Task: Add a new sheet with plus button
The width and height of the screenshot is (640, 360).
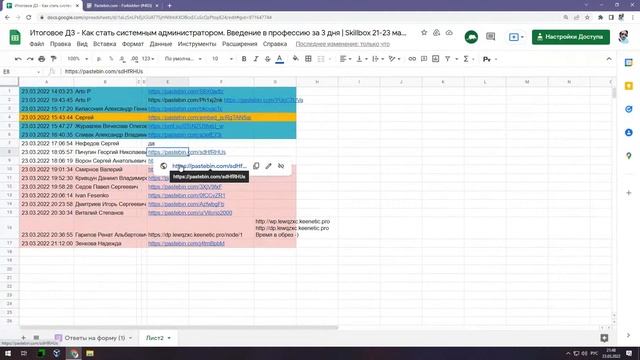Action: 23,338
